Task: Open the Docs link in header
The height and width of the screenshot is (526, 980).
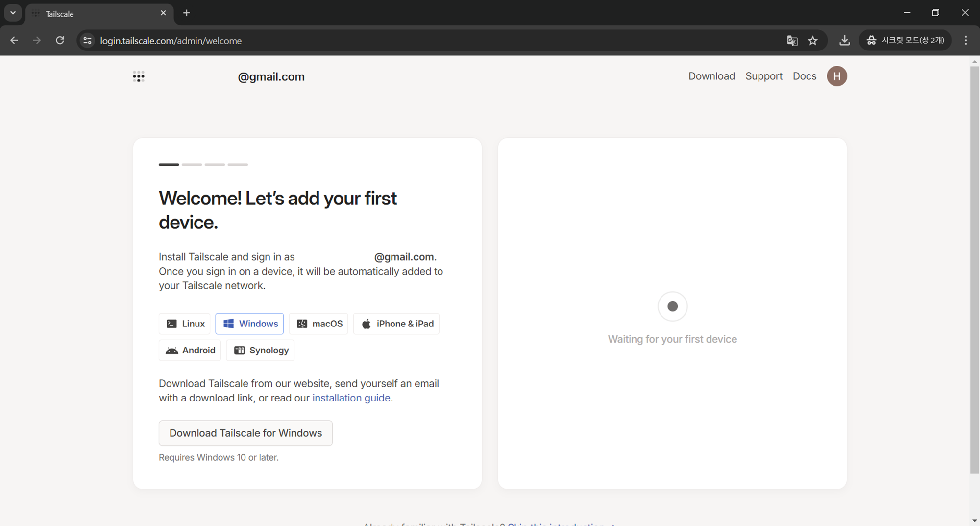Action: coord(805,76)
